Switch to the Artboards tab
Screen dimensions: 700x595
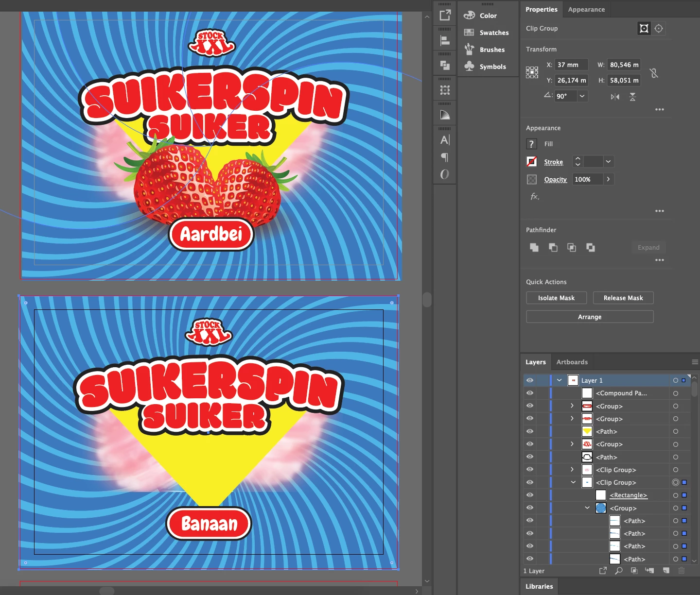[572, 362]
